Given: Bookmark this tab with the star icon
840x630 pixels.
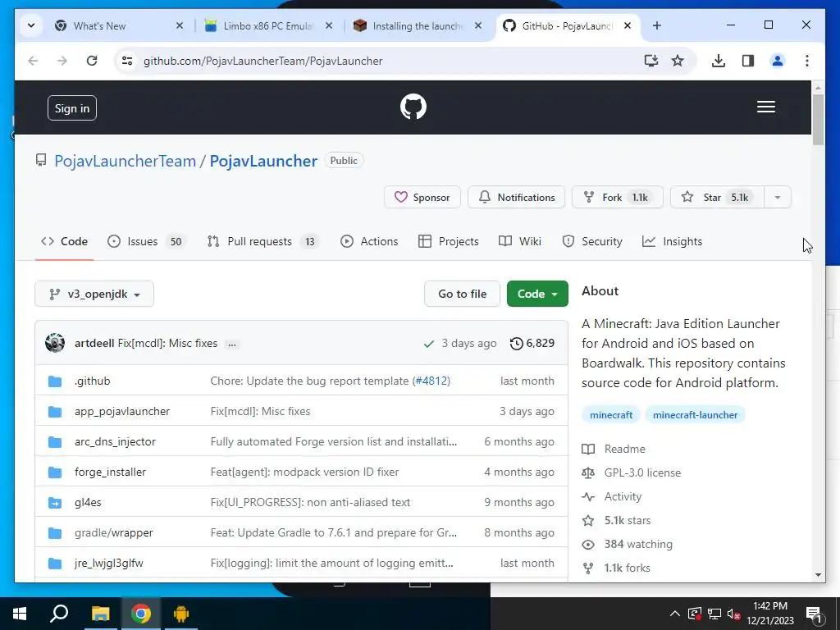Looking at the screenshot, I should [677, 61].
